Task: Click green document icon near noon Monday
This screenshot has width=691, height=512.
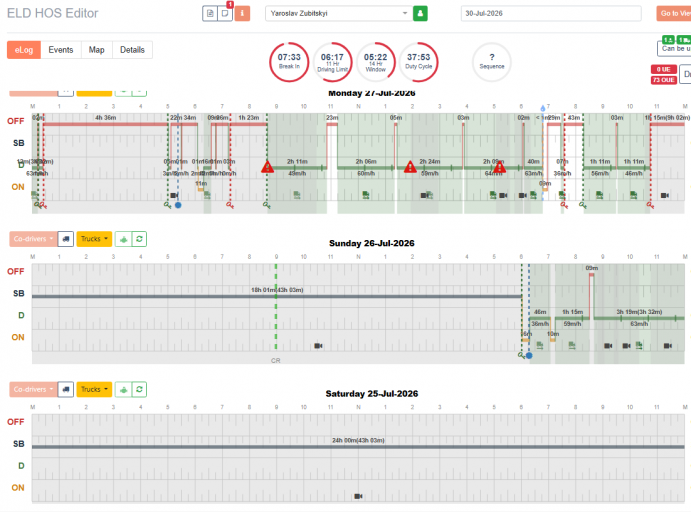Action: tap(366, 195)
